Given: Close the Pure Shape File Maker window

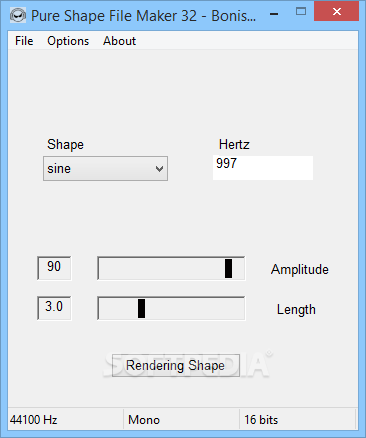Looking at the screenshot, I should tap(337, 12).
